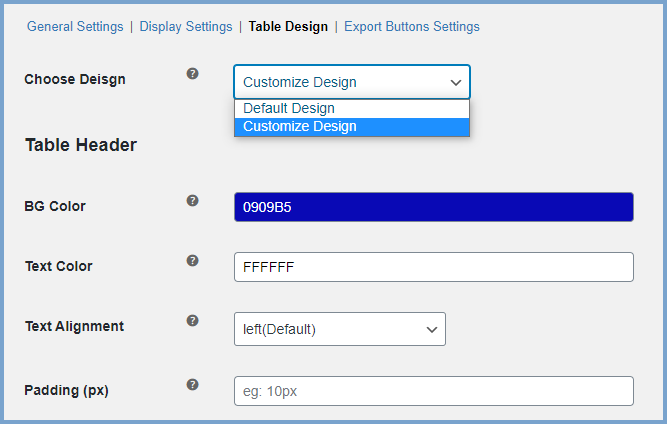Go to Export Buttons Settings tab
The width and height of the screenshot is (667, 424).
[412, 26]
